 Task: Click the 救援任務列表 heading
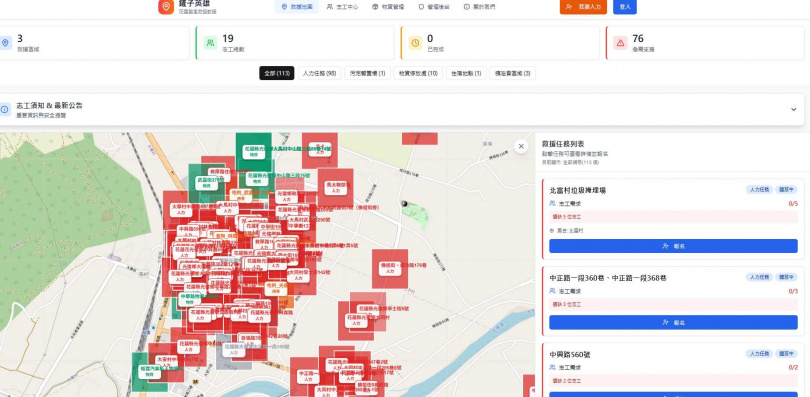(x=563, y=144)
